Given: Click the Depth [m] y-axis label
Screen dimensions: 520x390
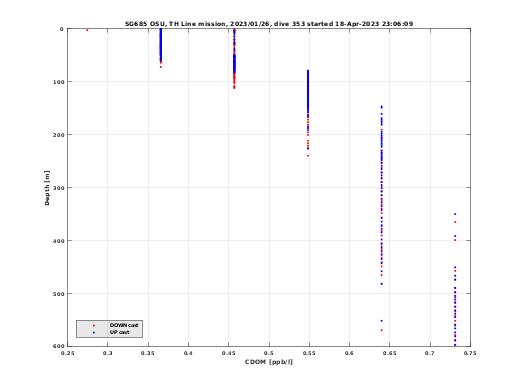Looking at the screenshot, I should point(47,188).
